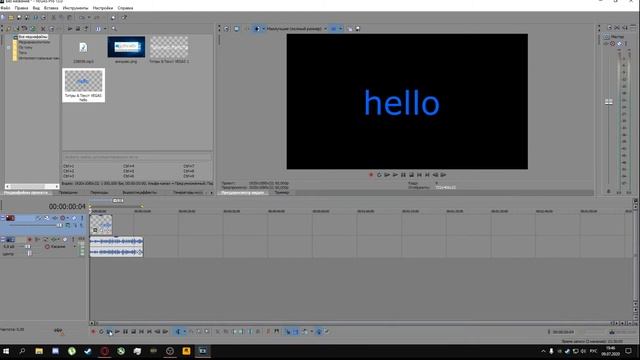Open edit tool dropdown arrow
The width and height of the screenshot is (640, 360).
184,331
